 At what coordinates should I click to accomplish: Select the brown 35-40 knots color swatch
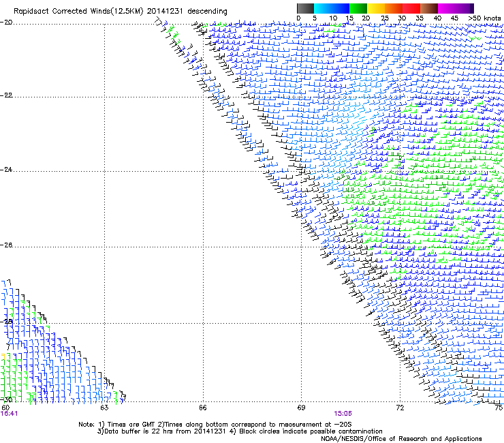tap(429, 8)
